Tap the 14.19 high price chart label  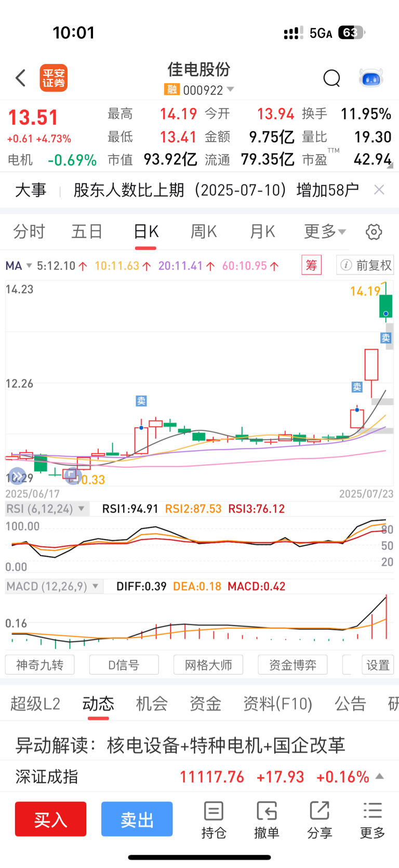(x=365, y=291)
